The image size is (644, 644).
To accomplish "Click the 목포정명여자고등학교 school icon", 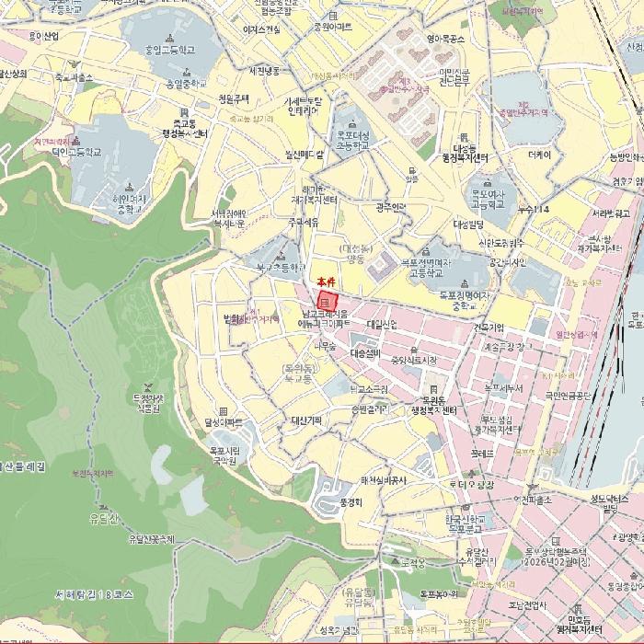I will [424, 251].
